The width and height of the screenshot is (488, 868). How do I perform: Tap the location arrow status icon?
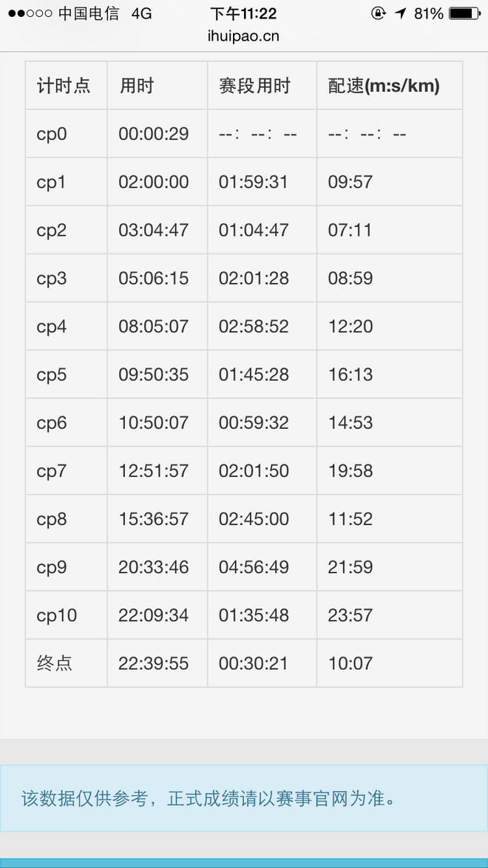point(400,13)
